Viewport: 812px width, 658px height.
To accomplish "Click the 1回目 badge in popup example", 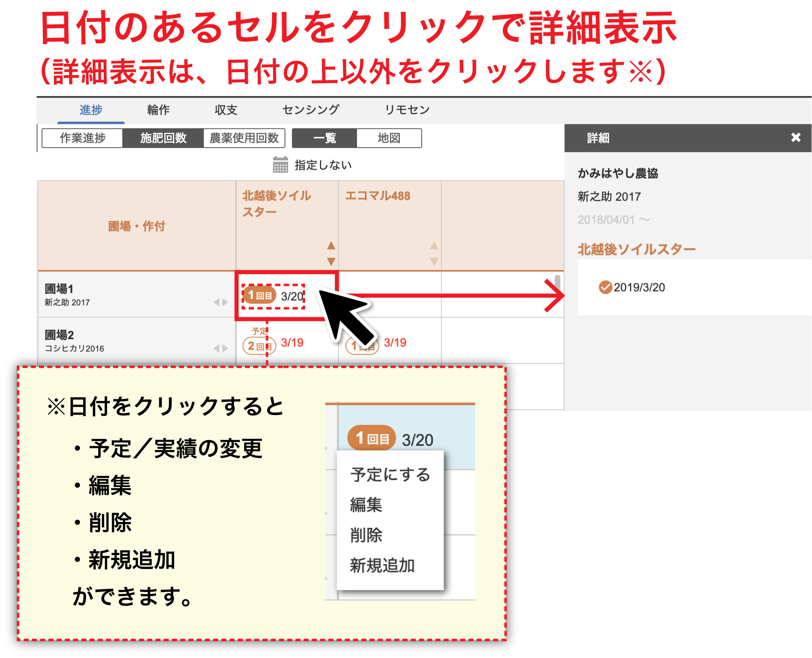I will (371, 438).
